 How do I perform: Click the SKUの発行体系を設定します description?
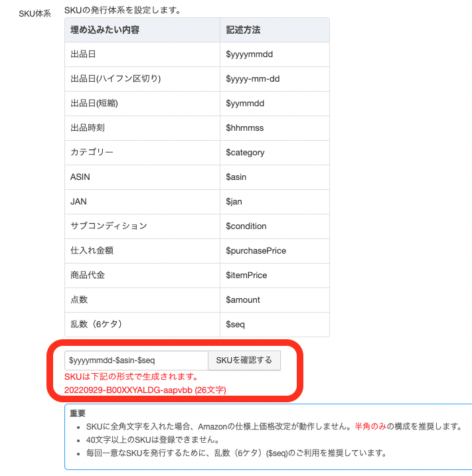123,11
